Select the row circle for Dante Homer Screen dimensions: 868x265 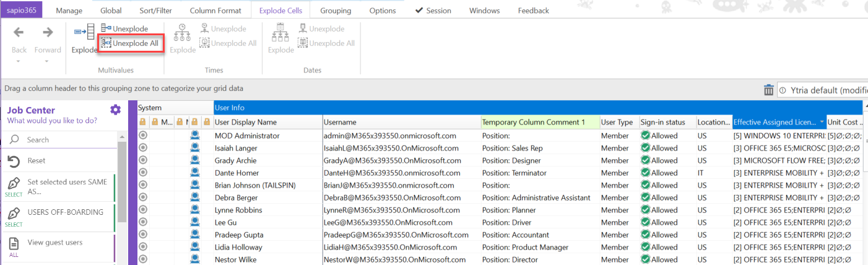click(143, 173)
